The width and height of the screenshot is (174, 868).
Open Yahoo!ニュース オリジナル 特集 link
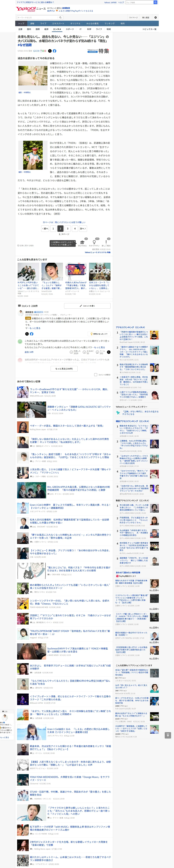point(98,252)
